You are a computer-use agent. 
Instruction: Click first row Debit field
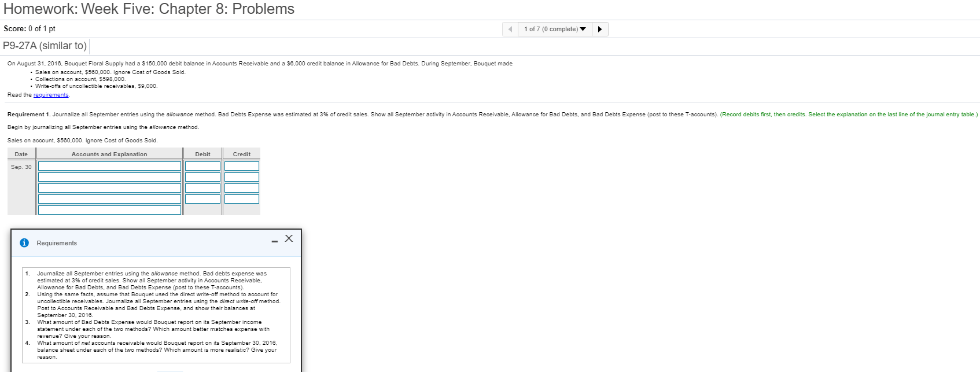(x=202, y=166)
